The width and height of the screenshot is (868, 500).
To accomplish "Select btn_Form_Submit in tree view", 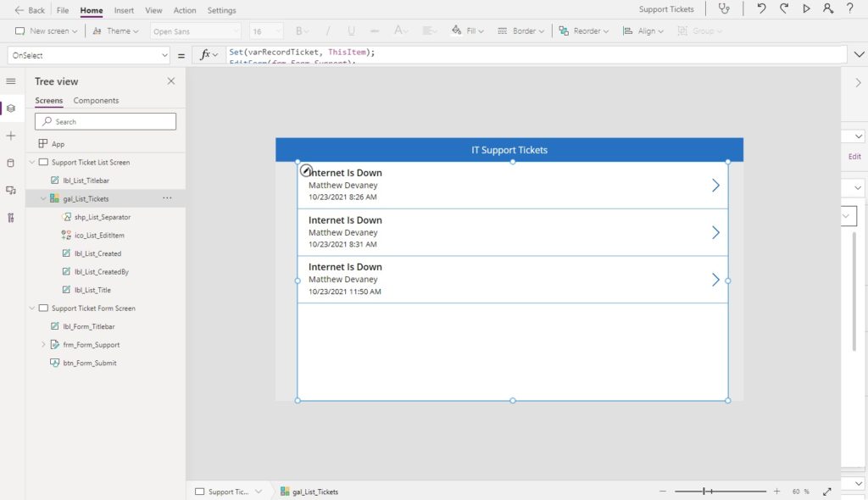I will [89, 364].
